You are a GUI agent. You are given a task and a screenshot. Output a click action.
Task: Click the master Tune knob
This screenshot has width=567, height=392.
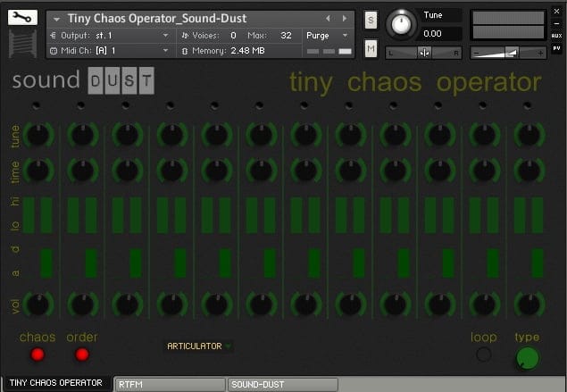tap(401, 24)
